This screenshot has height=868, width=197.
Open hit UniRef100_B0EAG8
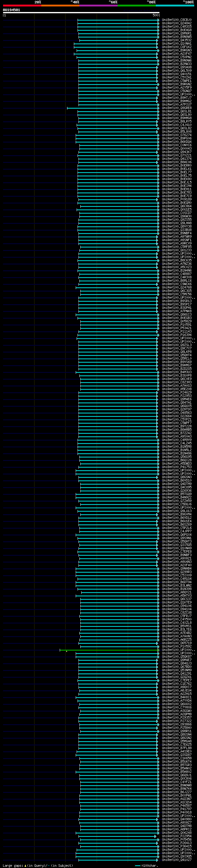[176, 30]
